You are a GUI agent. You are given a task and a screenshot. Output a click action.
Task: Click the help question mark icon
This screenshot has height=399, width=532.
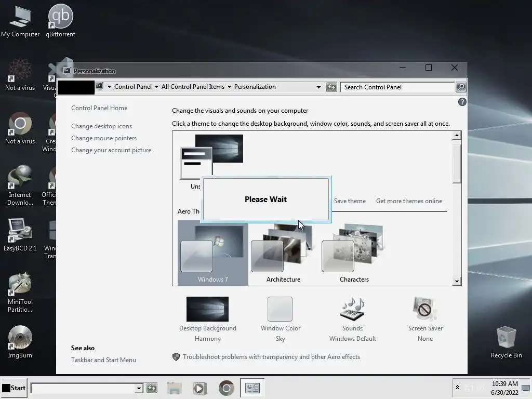462,102
